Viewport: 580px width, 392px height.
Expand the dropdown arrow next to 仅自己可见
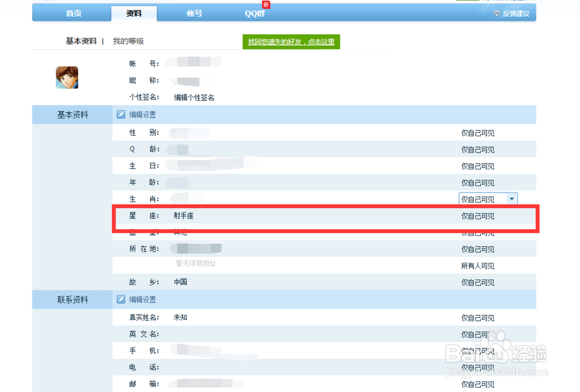tap(512, 198)
